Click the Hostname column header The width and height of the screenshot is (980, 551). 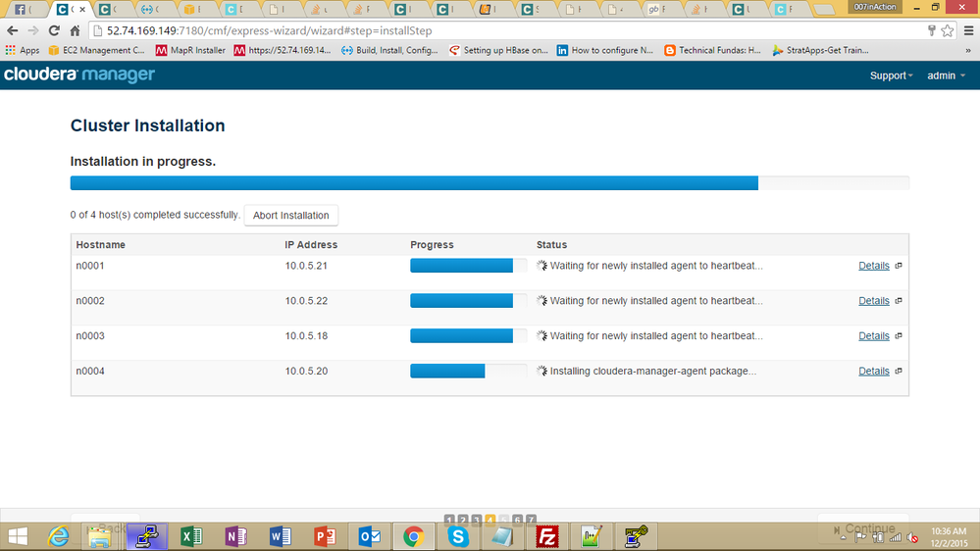coord(101,245)
